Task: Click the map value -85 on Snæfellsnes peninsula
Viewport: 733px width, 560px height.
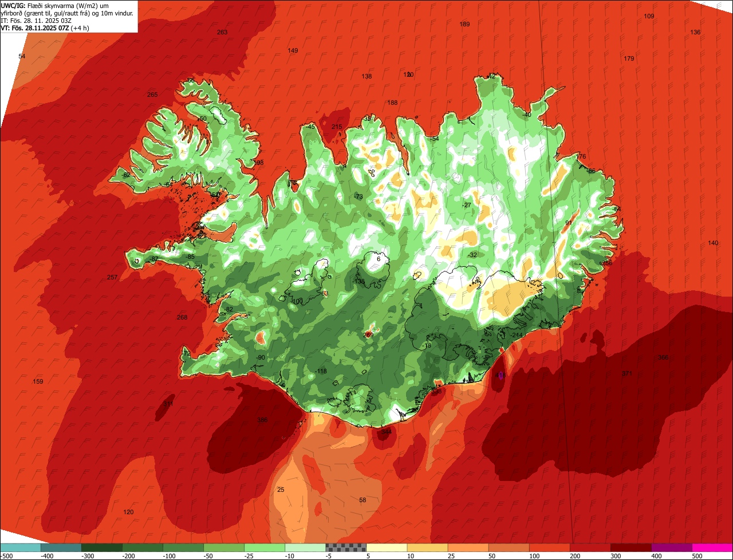Action: [x=190, y=257]
